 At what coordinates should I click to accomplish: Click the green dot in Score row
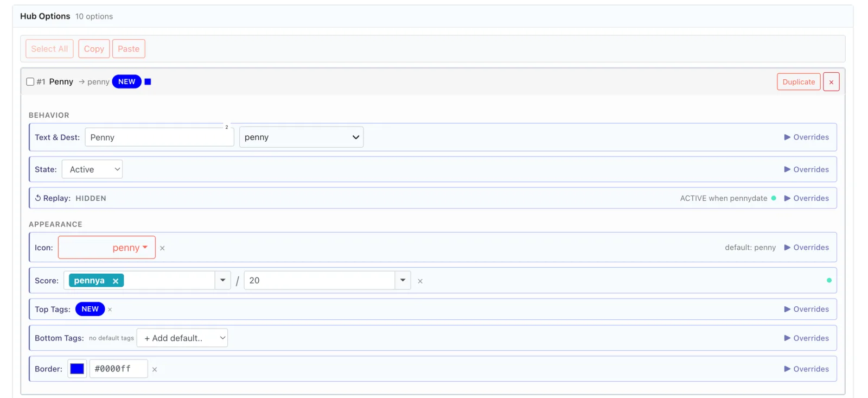829,281
